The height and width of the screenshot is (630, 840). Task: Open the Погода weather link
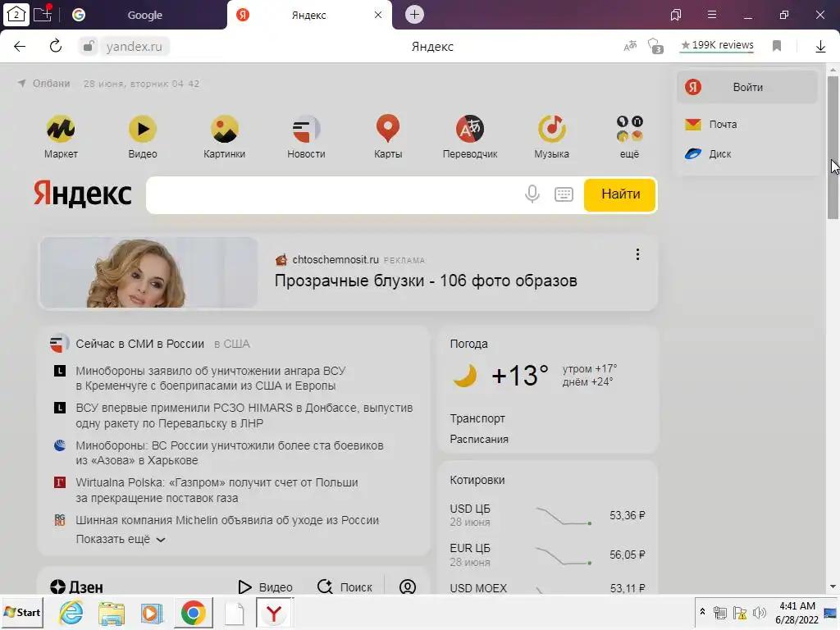pos(468,344)
